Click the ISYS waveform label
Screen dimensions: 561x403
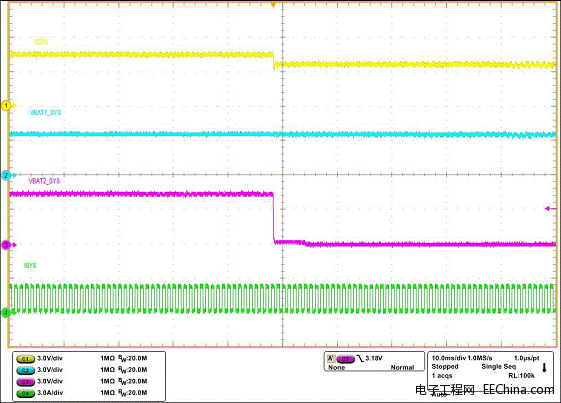click(x=30, y=265)
